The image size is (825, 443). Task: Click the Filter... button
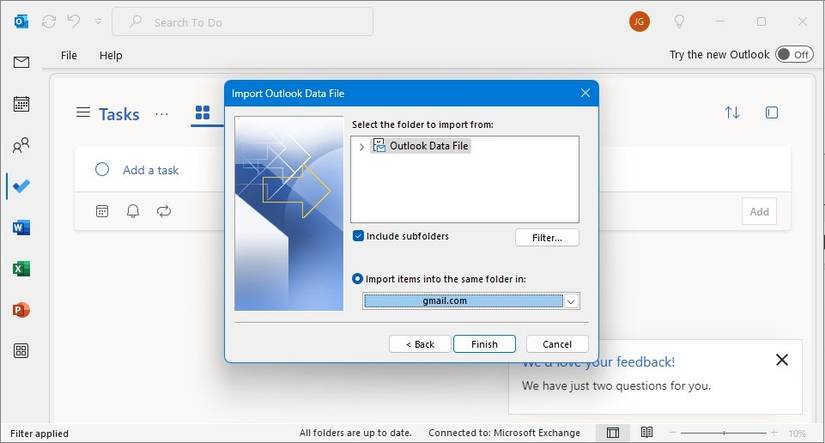pyautogui.click(x=547, y=238)
